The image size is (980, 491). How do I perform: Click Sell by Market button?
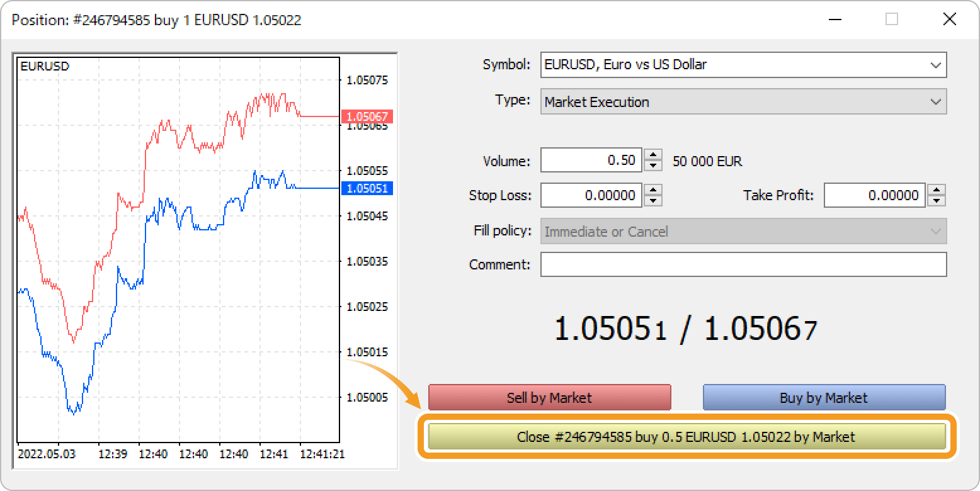point(549,398)
